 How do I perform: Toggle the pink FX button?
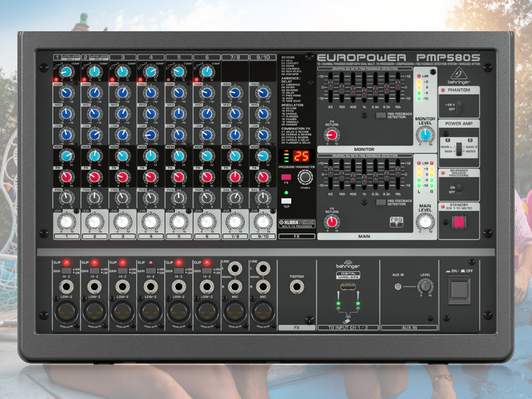(x=286, y=177)
